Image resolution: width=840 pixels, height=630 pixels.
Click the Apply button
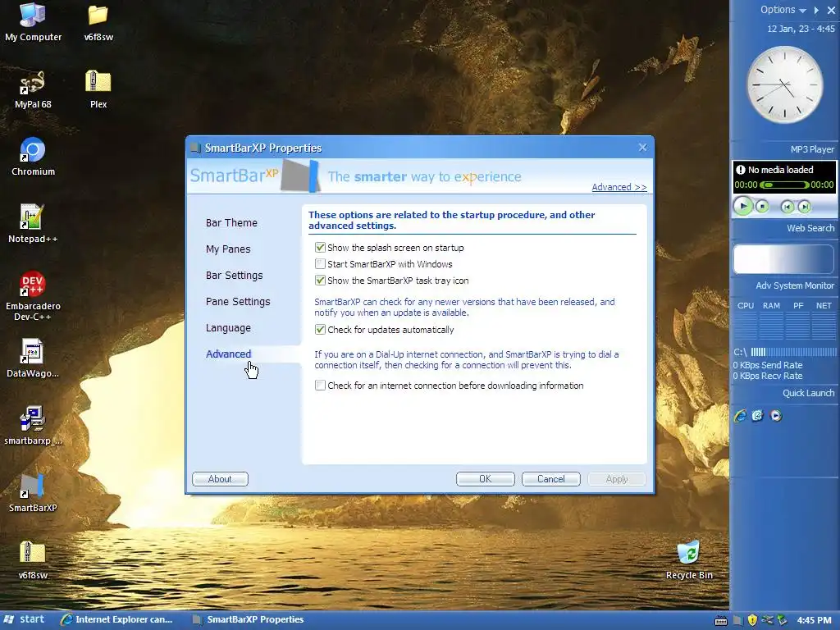click(x=617, y=479)
